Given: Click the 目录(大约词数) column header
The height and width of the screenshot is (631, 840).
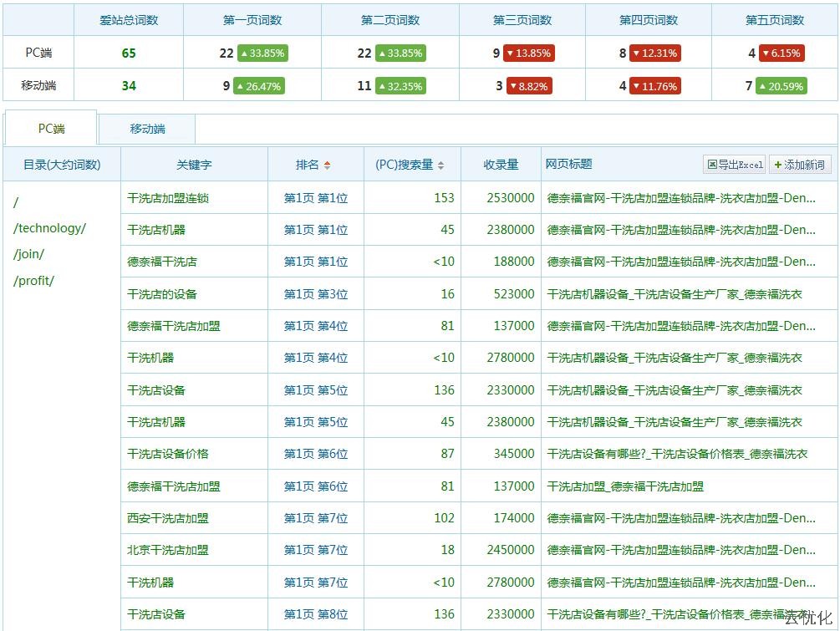Looking at the screenshot, I should (x=62, y=165).
